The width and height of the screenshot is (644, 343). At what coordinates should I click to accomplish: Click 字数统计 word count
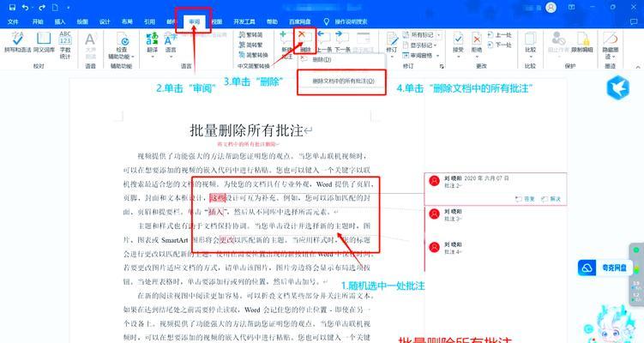(x=65, y=45)
